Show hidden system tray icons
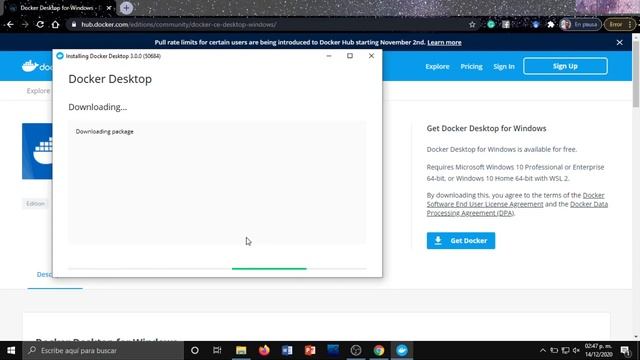Viewport: 640px width, 360px height. [x=542, y=350]
